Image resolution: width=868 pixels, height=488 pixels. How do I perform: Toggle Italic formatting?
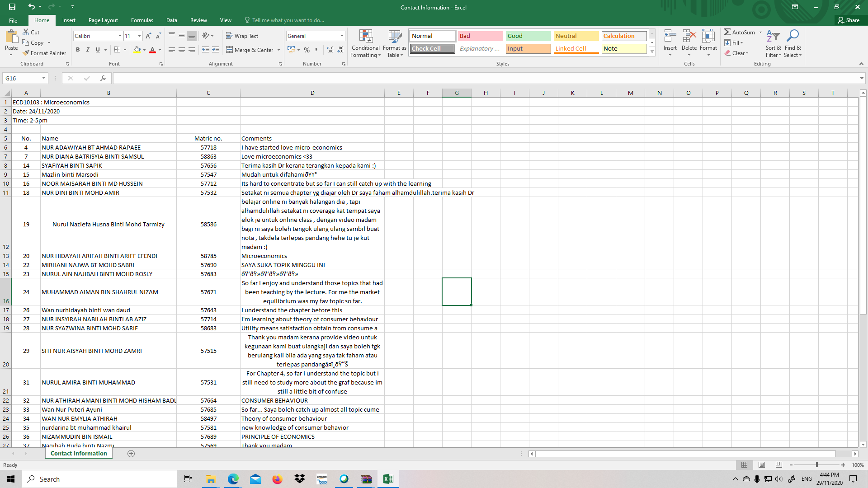pyautogui.click(x=88, y=50)
